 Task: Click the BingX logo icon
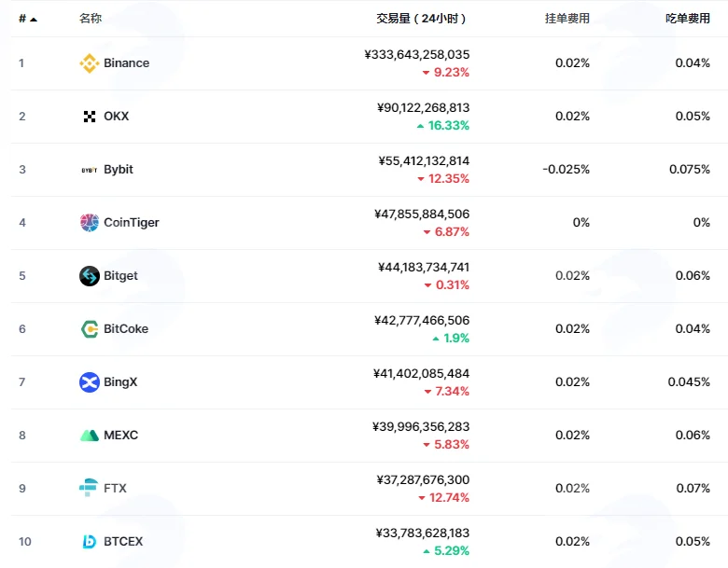[90, 382]
